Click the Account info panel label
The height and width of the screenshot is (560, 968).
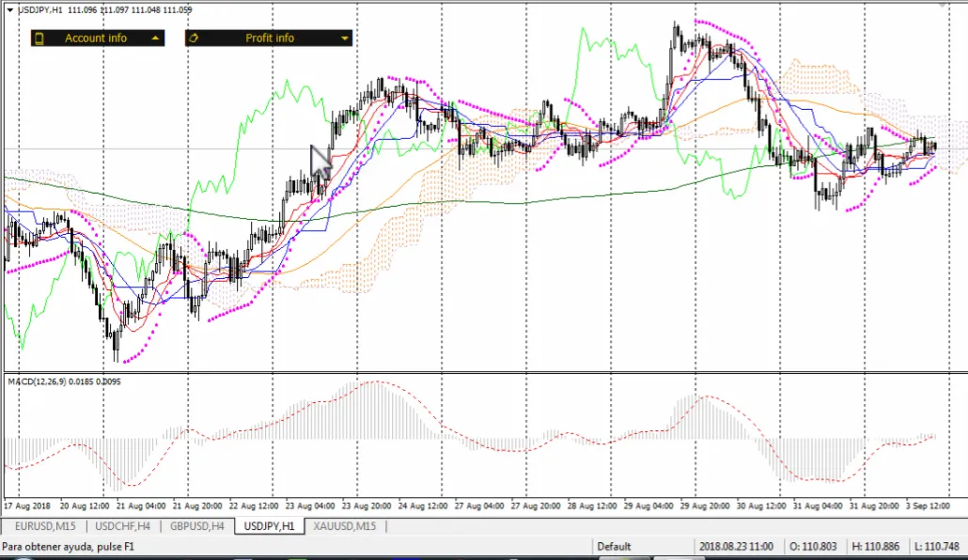click(x=96, y=39)
